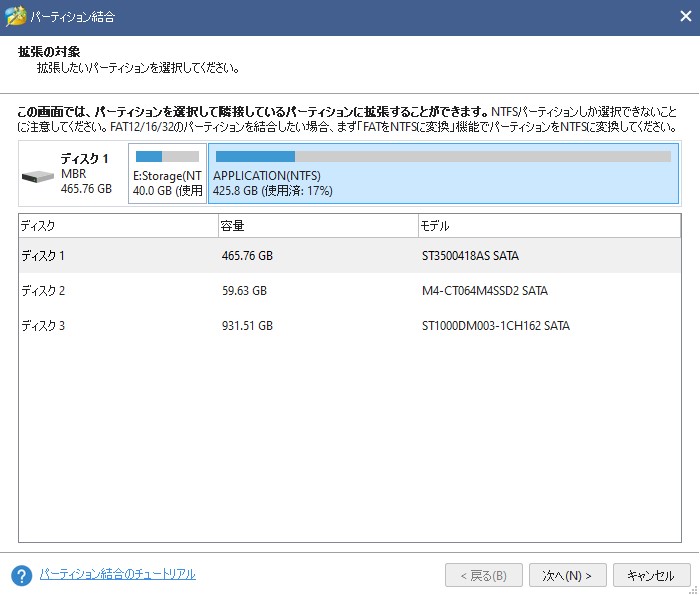Click the resize grip at the dialog corner

pos(694,591)
